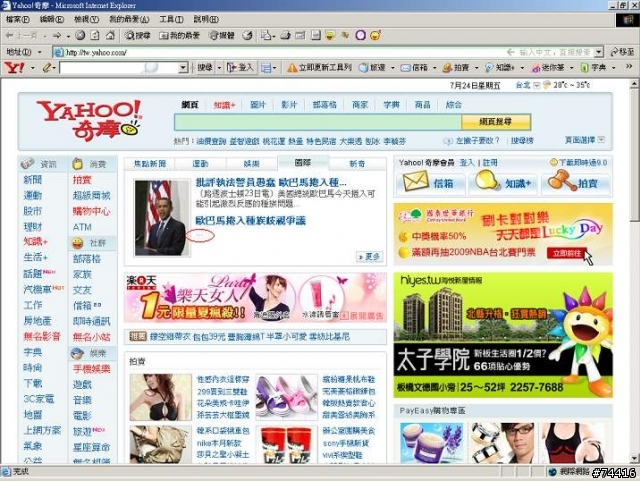Image resolution: width=640 pixels, height=481 pixels.
Task: Open 拍賣 auction on the Yahoo toolbar
Action: click(x=456, y=68)
